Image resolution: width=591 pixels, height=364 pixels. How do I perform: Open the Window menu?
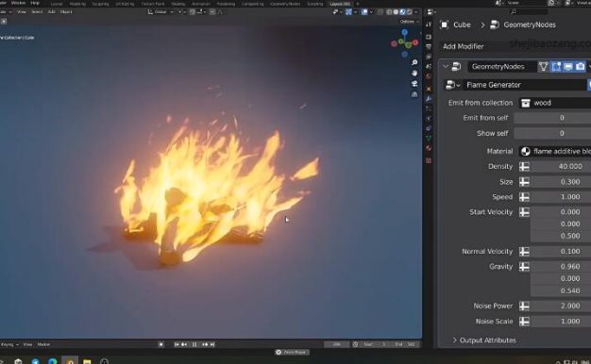(18, 3)
